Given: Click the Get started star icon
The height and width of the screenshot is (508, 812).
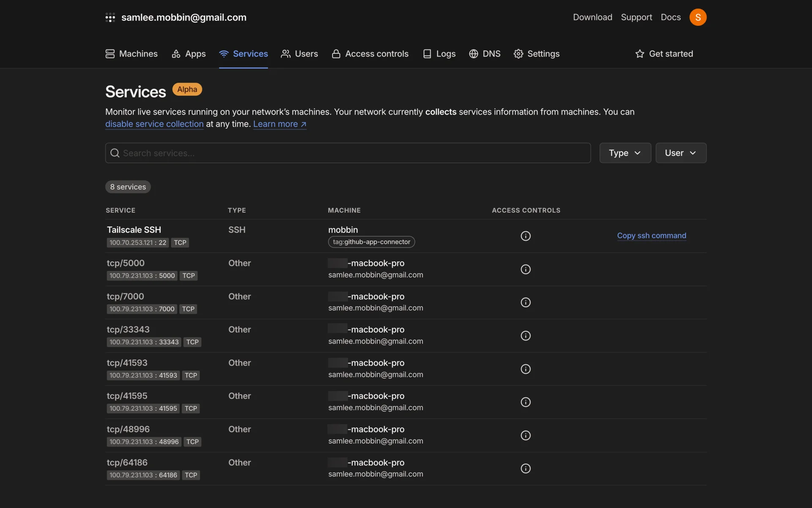Looking at the screenshot, I should [x=639, y=54].
